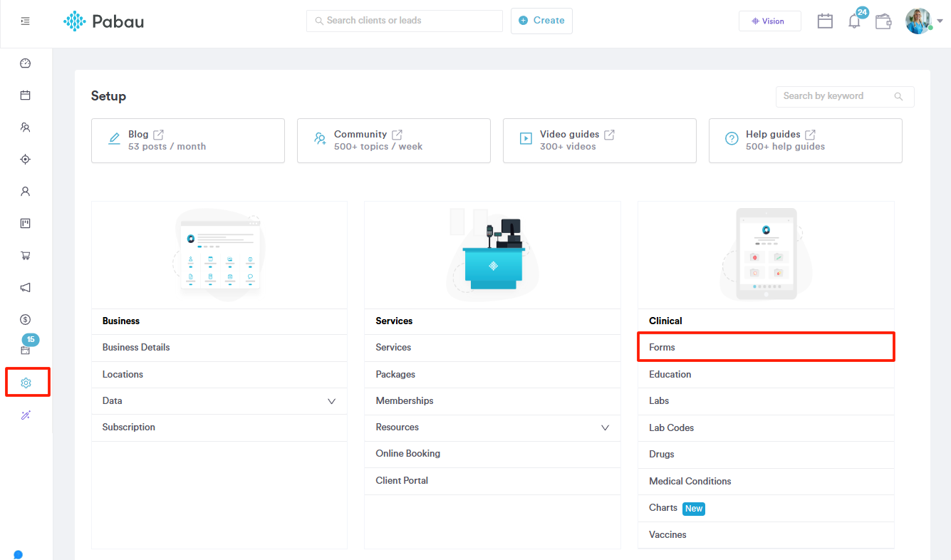Click the Search by keyword field
Viewport: 951px width, 560px height.
[x=833, y=96]
